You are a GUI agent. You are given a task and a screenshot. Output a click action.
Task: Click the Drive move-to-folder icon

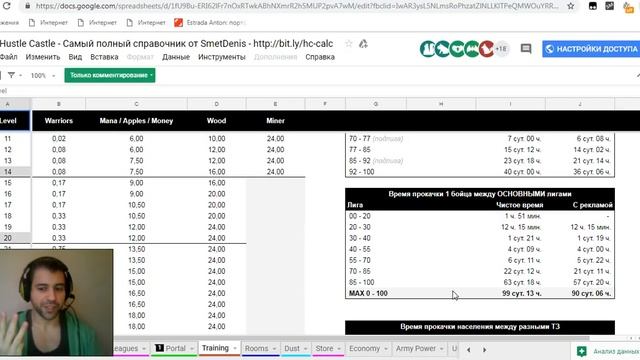pyautogui.click(x=363, y=43)
